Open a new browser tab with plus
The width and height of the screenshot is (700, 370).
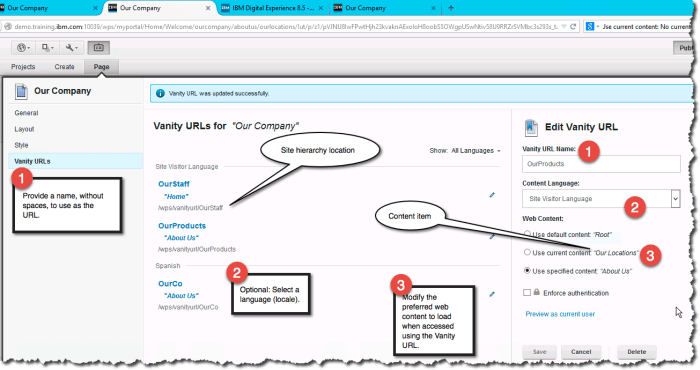(451, 8)
